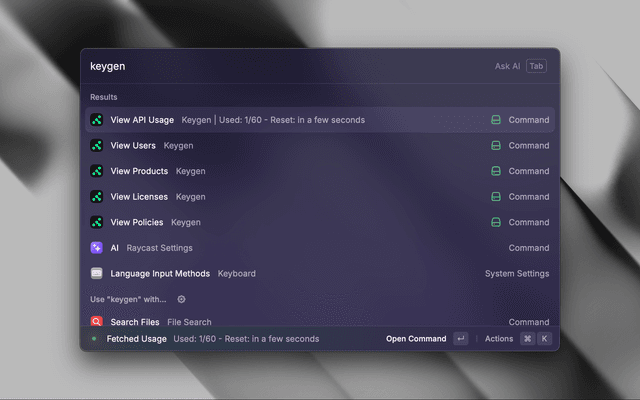Click the red Search Files icon
Image resolution: width=640 pixels, height=400 pixels.
[x=97, y=322]
